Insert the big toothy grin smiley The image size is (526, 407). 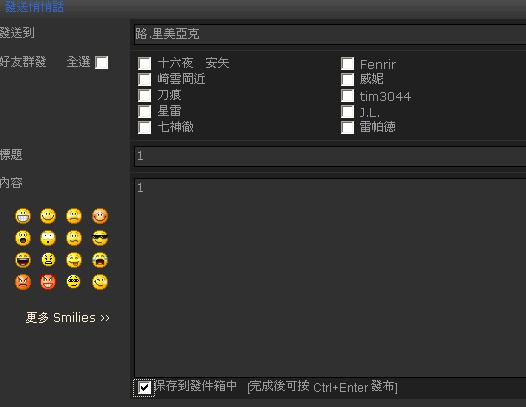(x=23, y=216)
